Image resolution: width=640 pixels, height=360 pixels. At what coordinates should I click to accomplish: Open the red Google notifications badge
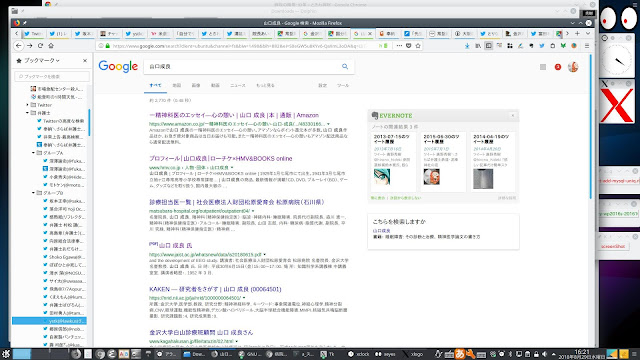tap(558, 67)
